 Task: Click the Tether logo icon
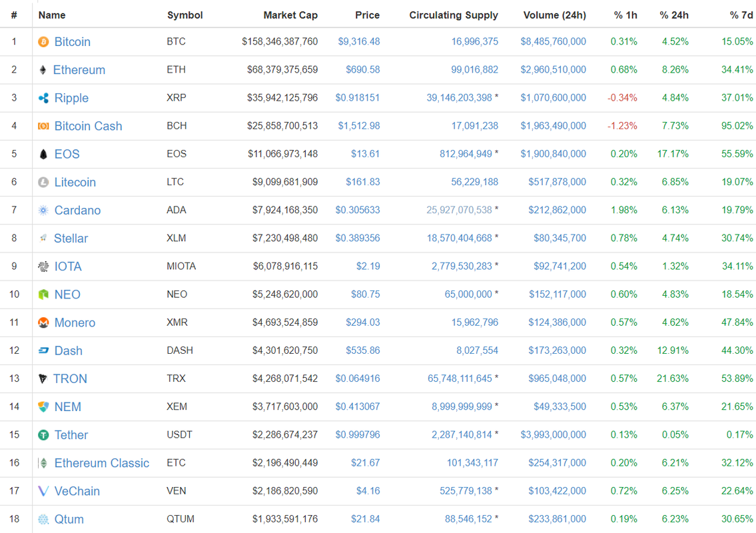(x=43, y=435)
